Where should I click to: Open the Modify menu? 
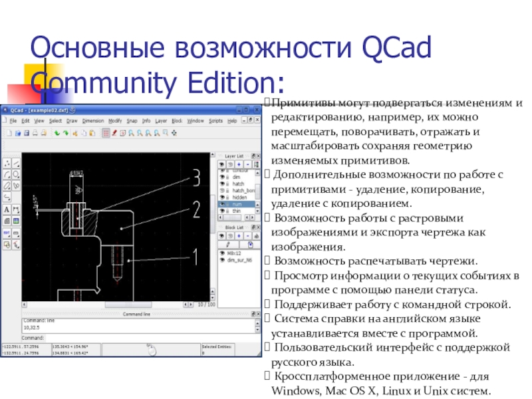[x=116, y=121]
